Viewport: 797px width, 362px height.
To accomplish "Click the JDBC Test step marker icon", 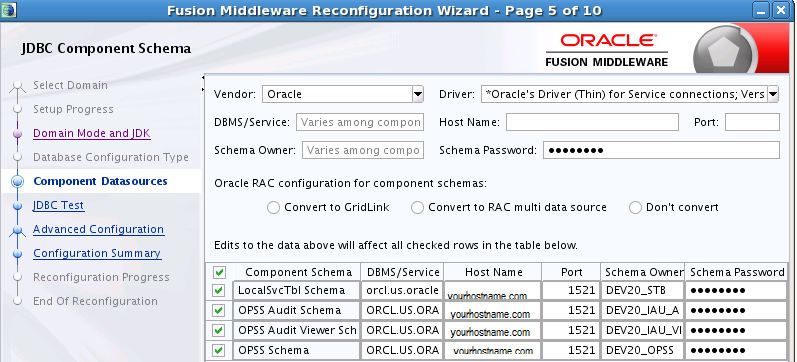I will click(18, 206).
